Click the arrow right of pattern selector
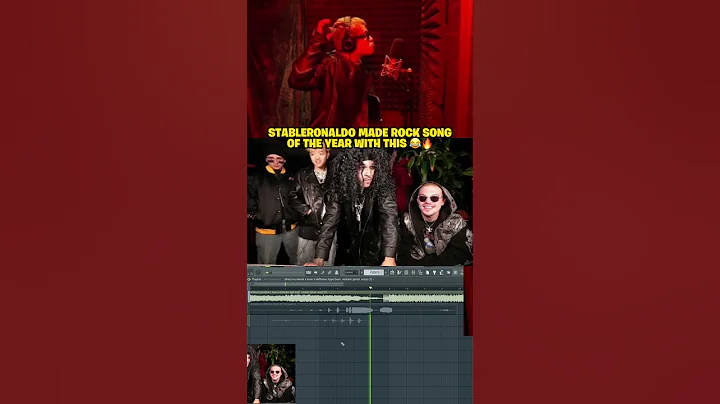Screen dimensions: 720x404 tap(386, 272)
